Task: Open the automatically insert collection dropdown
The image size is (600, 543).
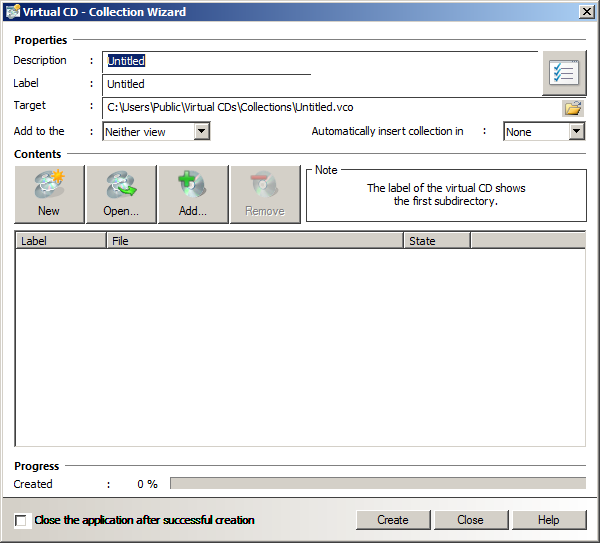Action: click(x=576, y=131)
